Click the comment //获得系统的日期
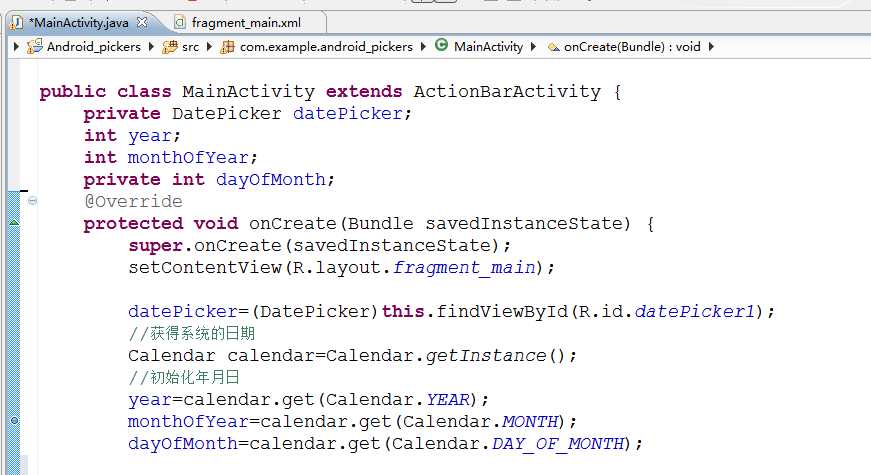 click(192, 333)
